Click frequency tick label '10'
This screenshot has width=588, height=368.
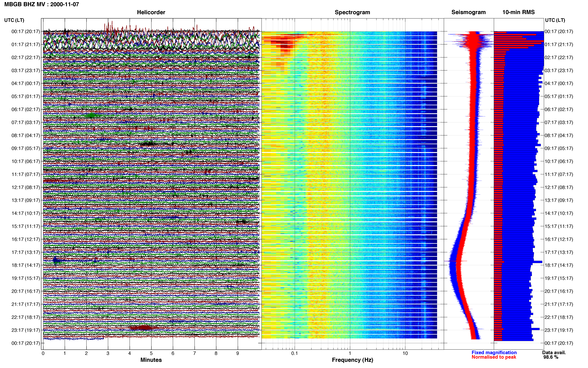(x=405, y=353)
